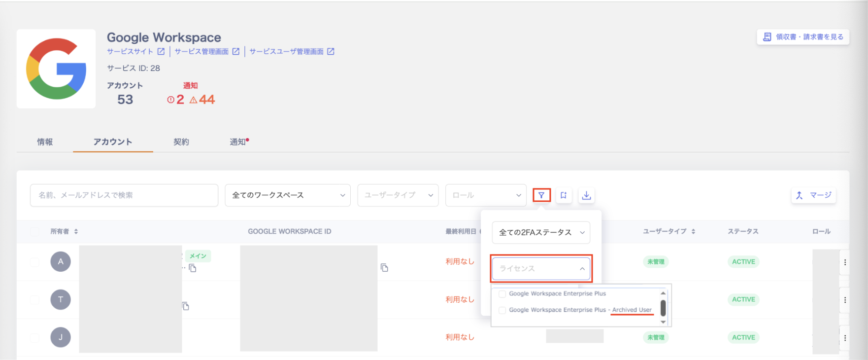Click external link icon beside サービスユーザ管理画面
This screenshot has width=868, height=360.
click(331, 51)
